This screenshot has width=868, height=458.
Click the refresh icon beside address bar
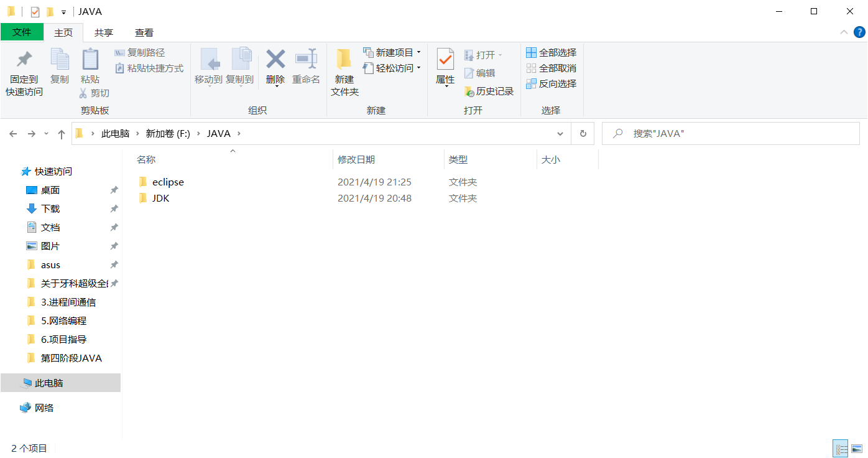click(x=583, y=133)
